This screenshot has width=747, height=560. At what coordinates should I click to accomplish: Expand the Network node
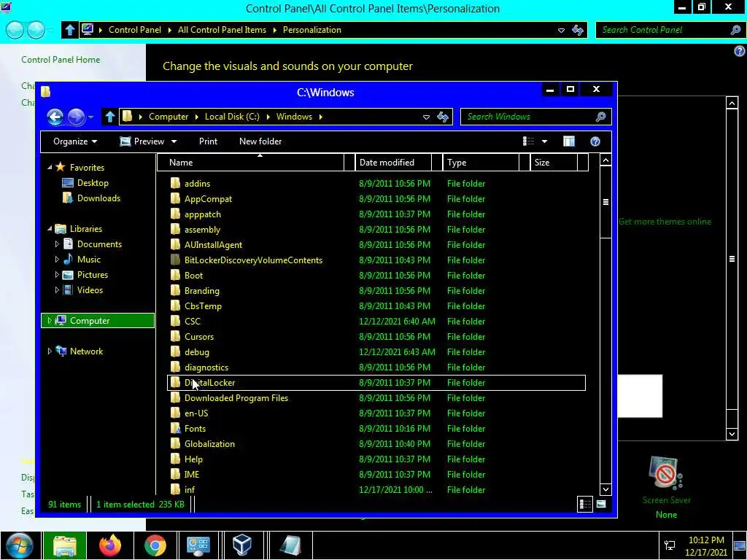(50, 351)
